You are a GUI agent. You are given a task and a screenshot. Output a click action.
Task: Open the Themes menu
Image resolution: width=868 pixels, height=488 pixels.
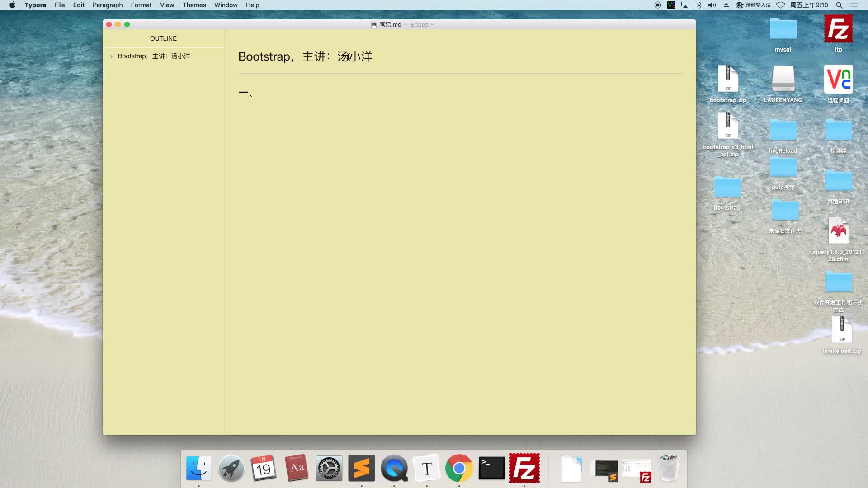pos(194,5)
